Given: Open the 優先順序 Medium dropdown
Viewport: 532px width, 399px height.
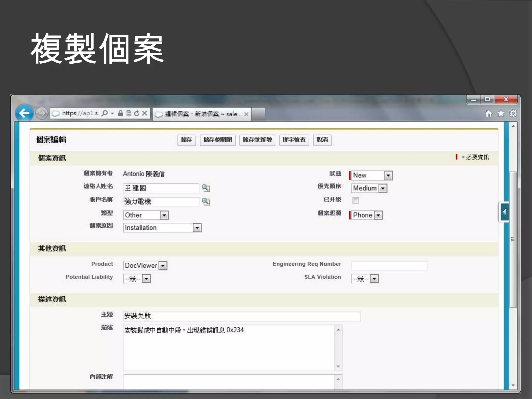Looking at the screenshot, I should [x=369, y=188].
